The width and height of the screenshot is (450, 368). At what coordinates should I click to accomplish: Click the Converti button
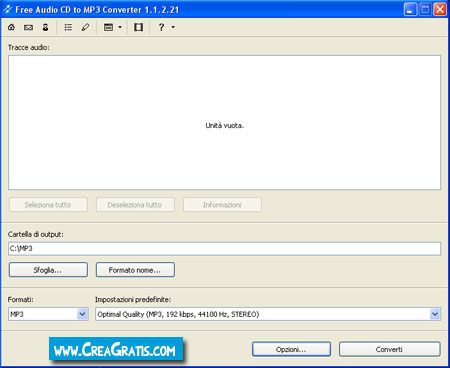[389, 349]
